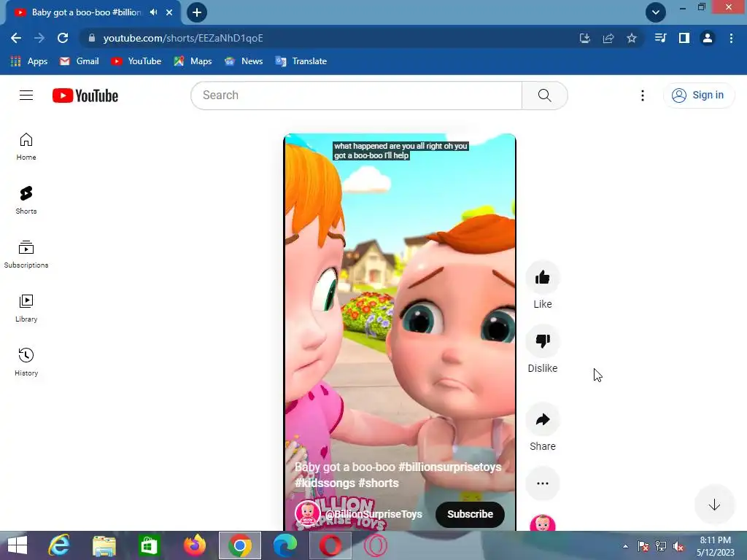Image resolution: width=747 pixels, height=560 pixels.
Task: Switch to the red Opera taskbar icon
Action: tap(330, 545)
